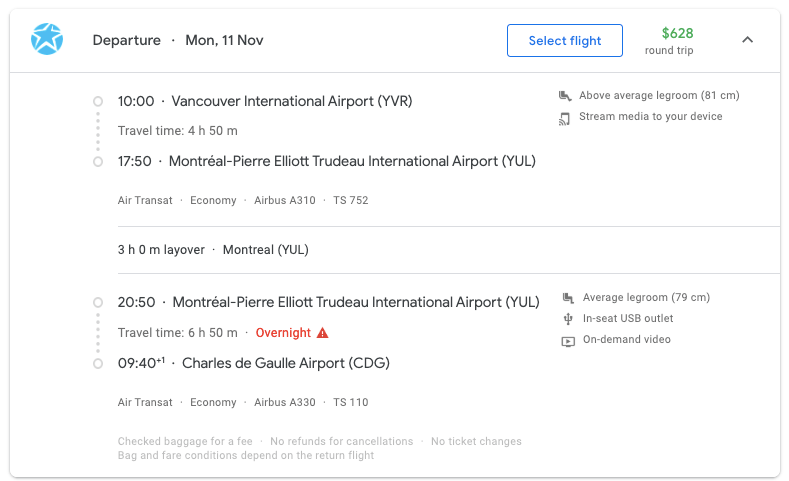Viewport: 789px width, 481px height.
Task: Click the Charles de Gaulle arrival circle marker
Action: coord(98,363)
